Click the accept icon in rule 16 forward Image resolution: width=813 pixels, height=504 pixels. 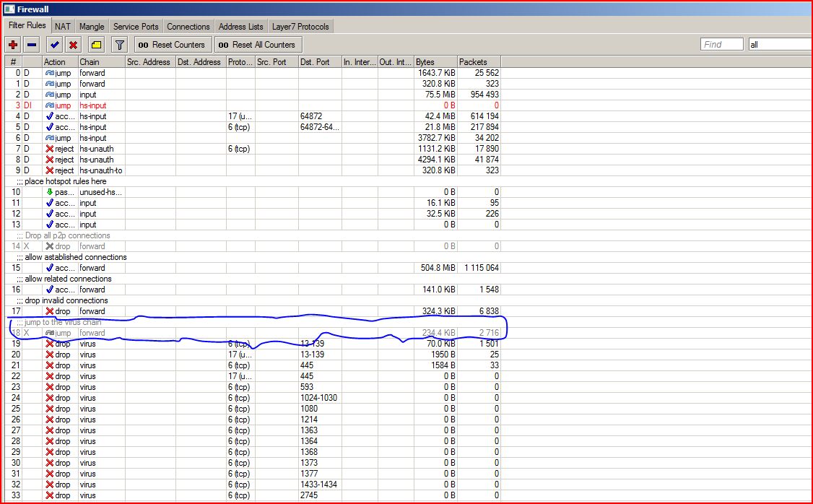pyautogui.click(x=50, y=290)
